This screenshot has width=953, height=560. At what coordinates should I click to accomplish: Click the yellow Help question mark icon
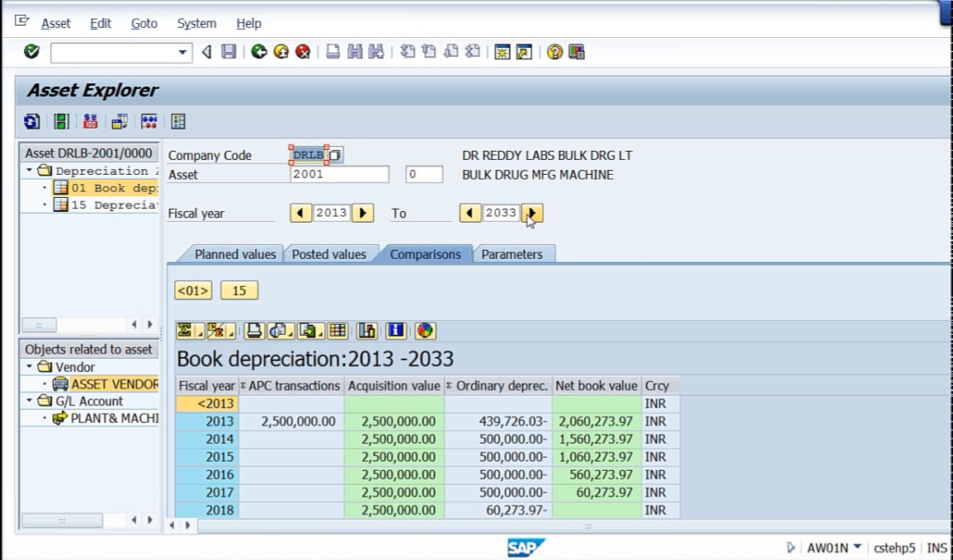coord(554,52)
